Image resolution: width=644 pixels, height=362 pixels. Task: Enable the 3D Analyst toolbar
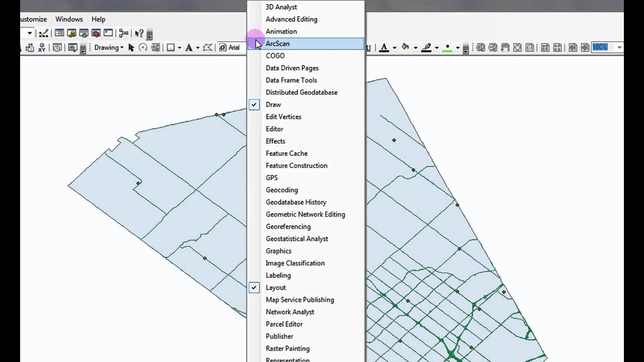305,7
